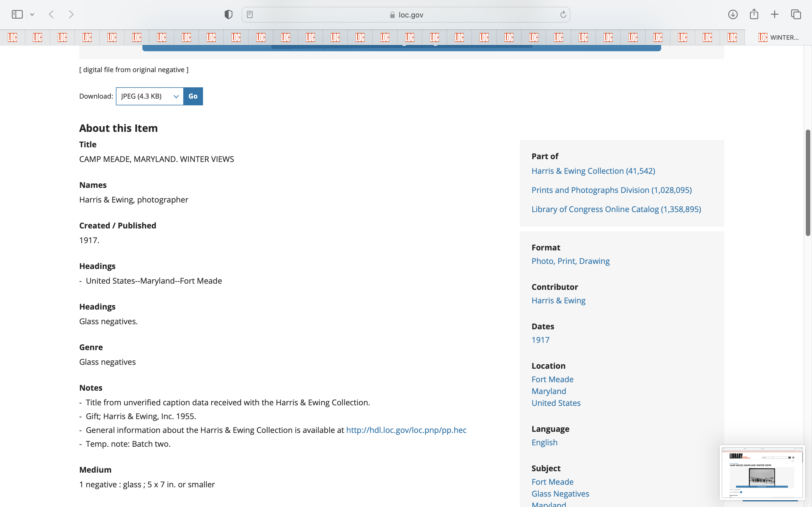
Task: Click the forward navigation arrow
Action: coord(71,14)
